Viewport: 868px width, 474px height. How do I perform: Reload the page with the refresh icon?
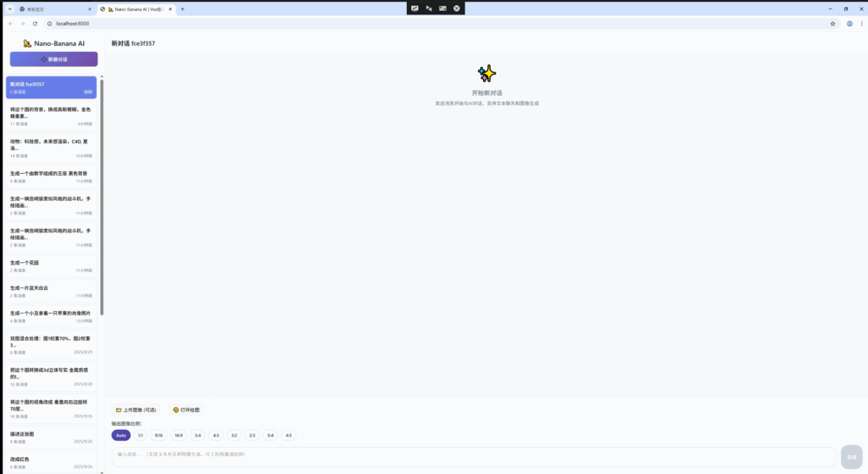(35, 24)
